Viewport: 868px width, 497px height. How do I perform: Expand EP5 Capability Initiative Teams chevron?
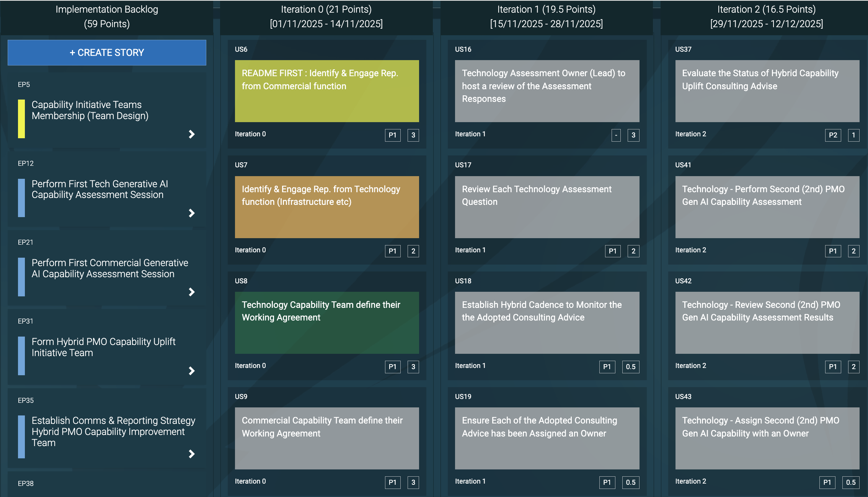[x=192, y=134]
